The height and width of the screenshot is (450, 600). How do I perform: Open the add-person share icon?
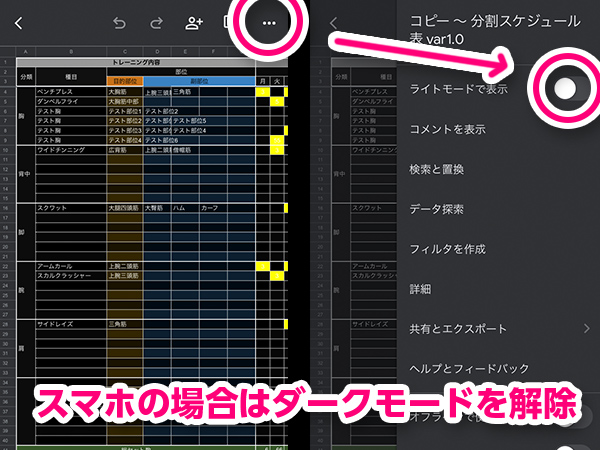coord(194,22)
